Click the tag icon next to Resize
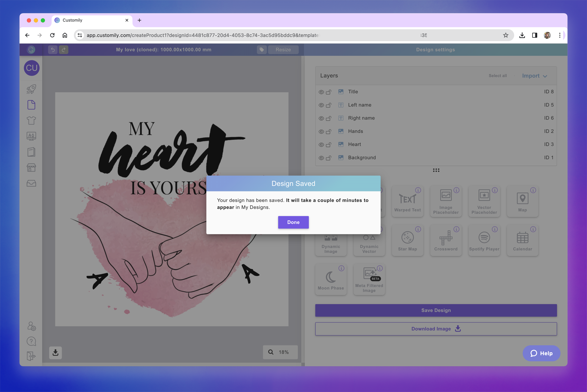 (262, 50)
